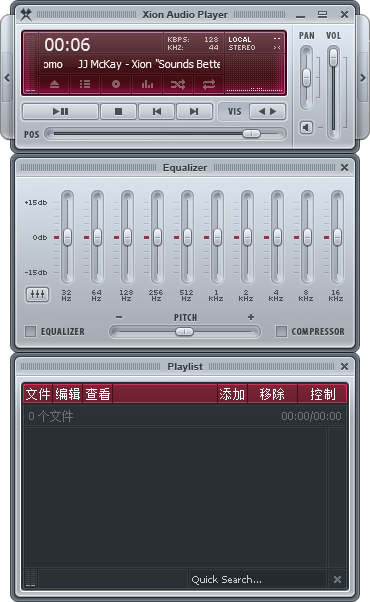The width and height of the screenshot is (370, 602).
Task: Enable the EQUALIZER checkbox
Action: 30,331
